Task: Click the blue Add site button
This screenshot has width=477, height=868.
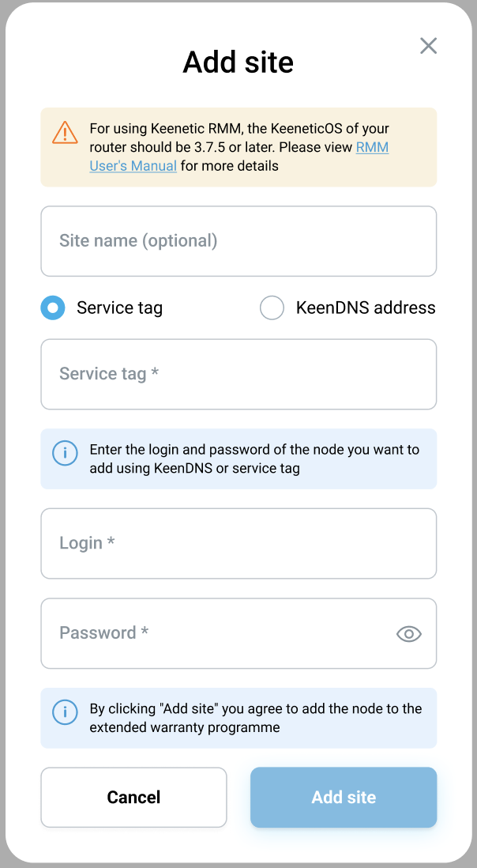Action: point(344,797)
